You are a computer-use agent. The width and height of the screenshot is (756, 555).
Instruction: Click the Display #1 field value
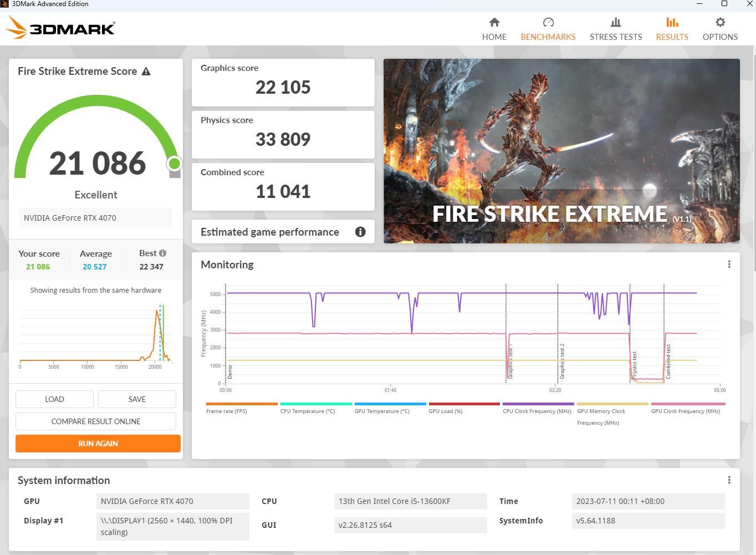coord(173,526)
